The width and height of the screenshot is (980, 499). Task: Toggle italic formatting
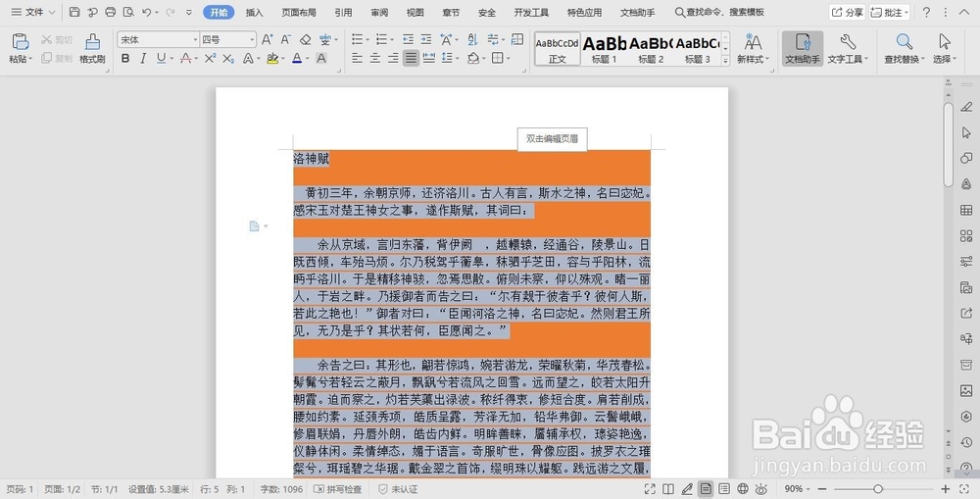tap(143, 58)
